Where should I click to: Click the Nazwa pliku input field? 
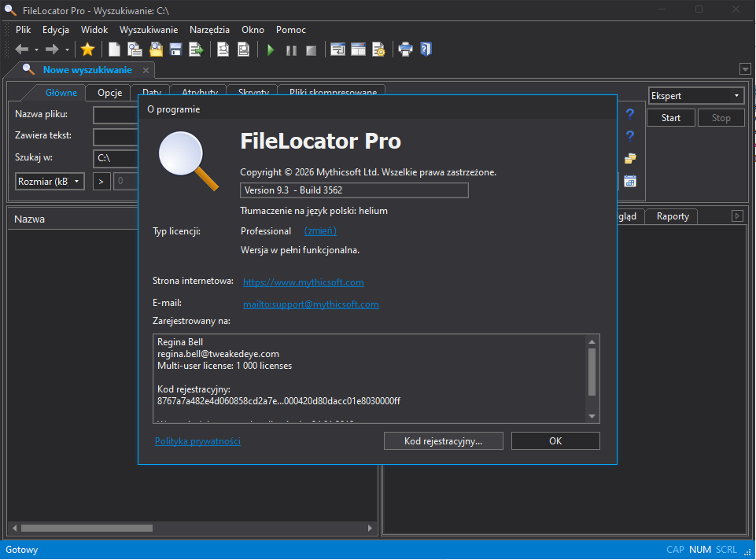tap(116, 115)
